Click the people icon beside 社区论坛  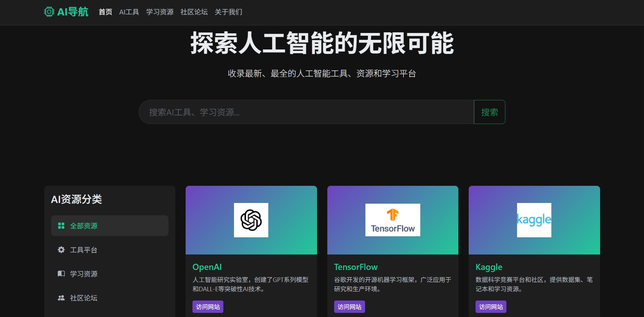click(x=61, y=298)
